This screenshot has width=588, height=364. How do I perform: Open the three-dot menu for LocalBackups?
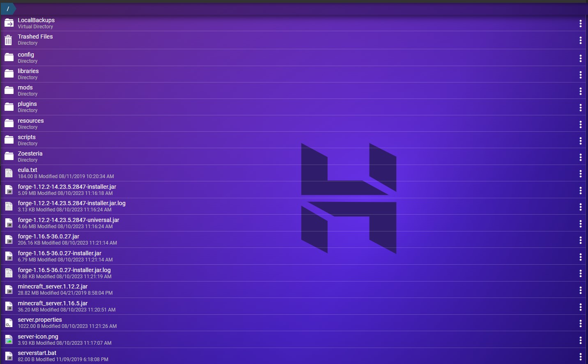click(580, 23)
